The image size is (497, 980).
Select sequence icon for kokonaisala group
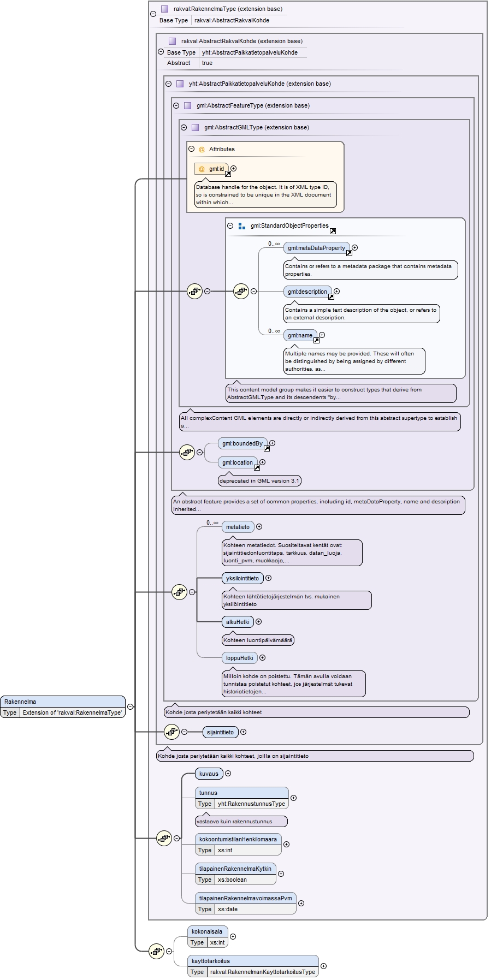coord(157,951)
